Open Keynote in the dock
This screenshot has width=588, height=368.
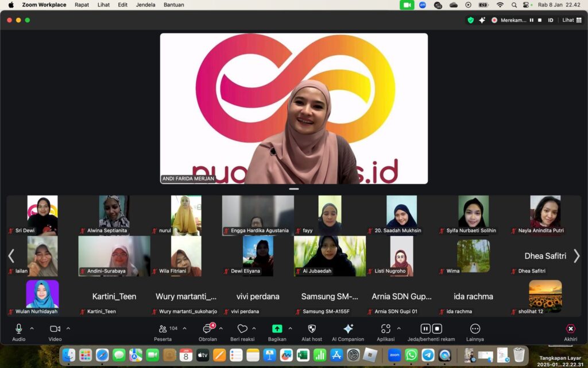270,355
